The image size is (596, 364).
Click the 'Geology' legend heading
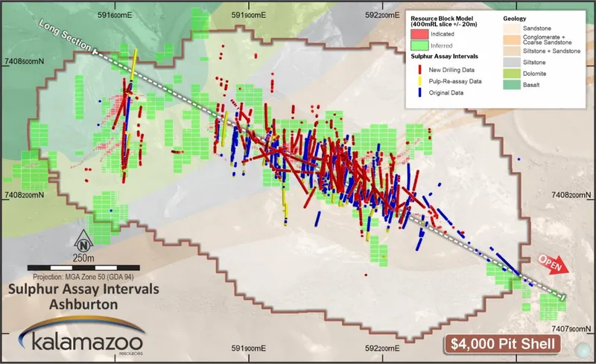tap(515, 19)
